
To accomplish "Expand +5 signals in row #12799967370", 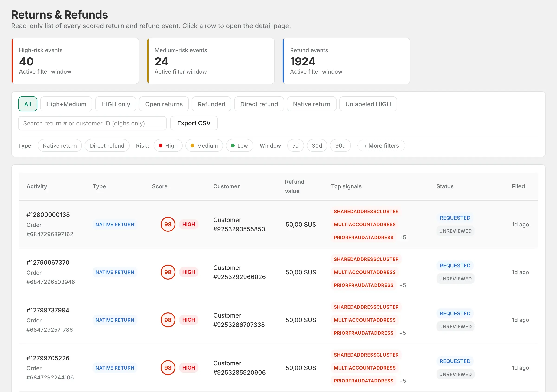I will point(403,285).
